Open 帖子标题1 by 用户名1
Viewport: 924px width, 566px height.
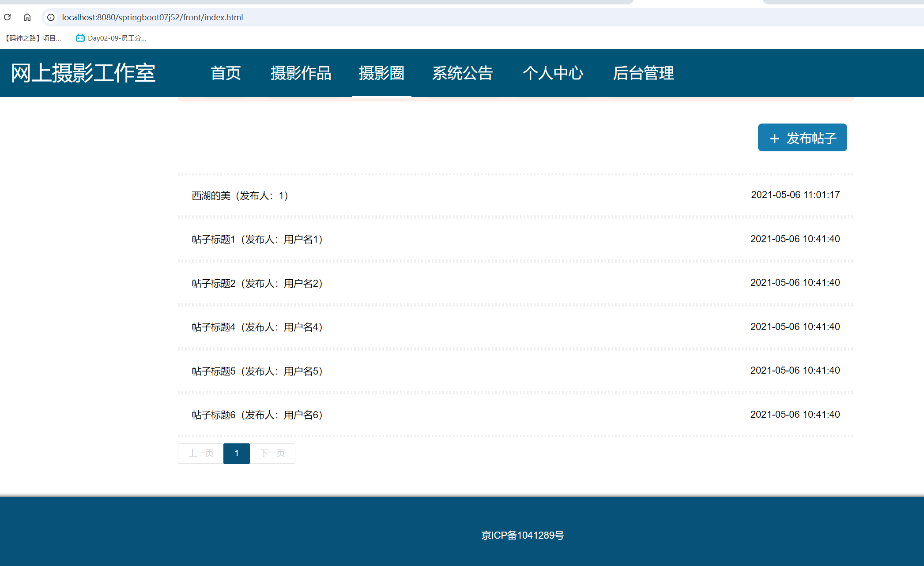256,239
